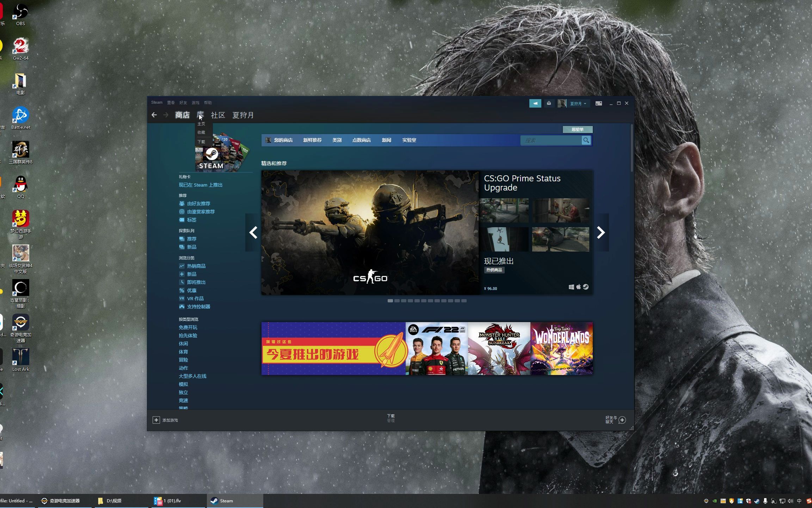Click volume speaker icon in system tray
The height and width of the screenshot is (508, 812).
point(790,501)
